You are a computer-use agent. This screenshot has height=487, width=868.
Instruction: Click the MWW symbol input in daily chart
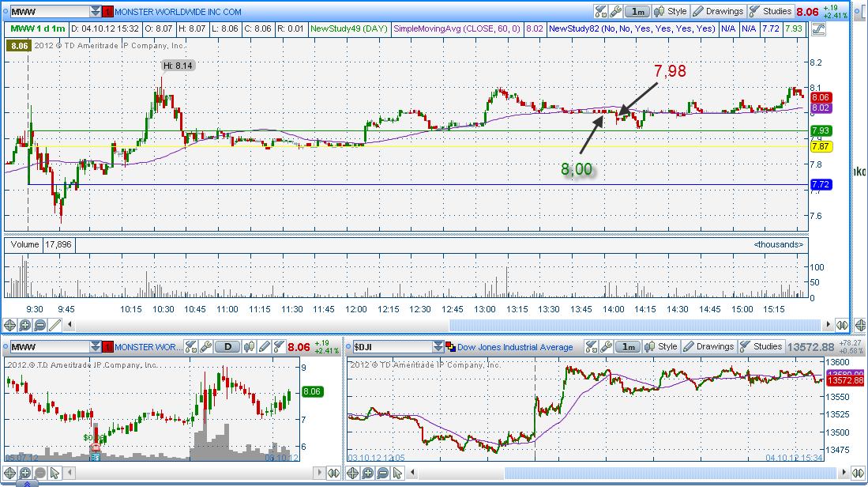coord(50,347)
